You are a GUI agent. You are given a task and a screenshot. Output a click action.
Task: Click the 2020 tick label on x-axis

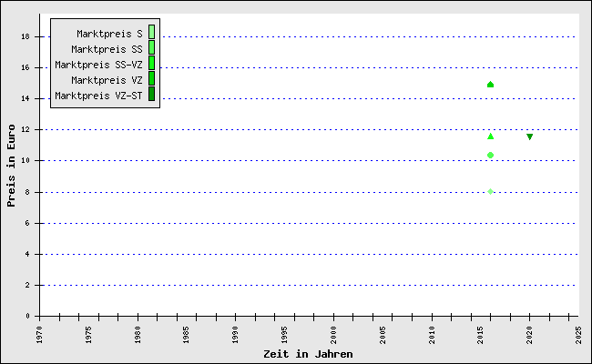[x=529, y=333]
